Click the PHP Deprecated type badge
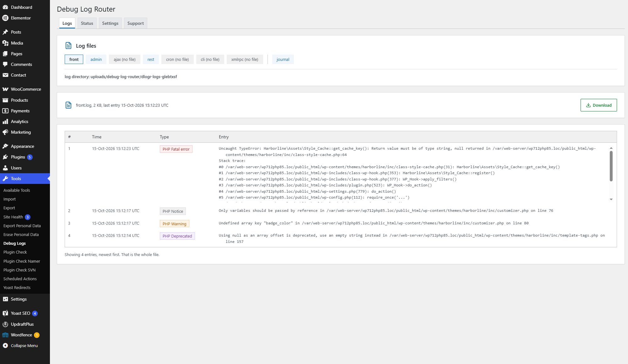The image size is (628, 364). pos(177,236)
